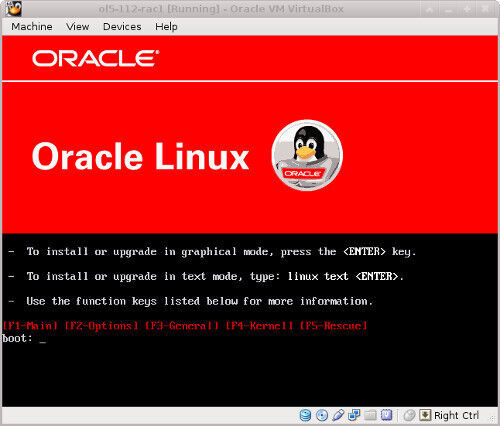This screenshot has height=426, width=500.
Task: Click the mouse integration status icon
Action: click(387, 415)
